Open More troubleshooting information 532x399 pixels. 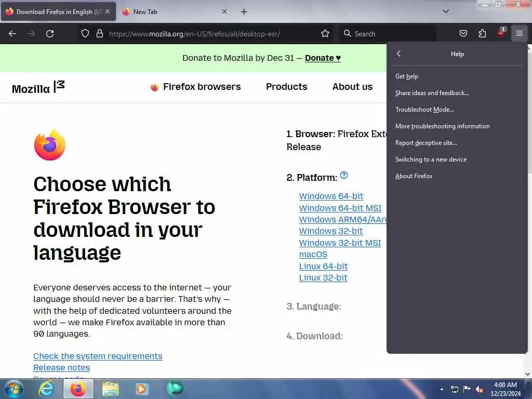click(x=457, y=126)
